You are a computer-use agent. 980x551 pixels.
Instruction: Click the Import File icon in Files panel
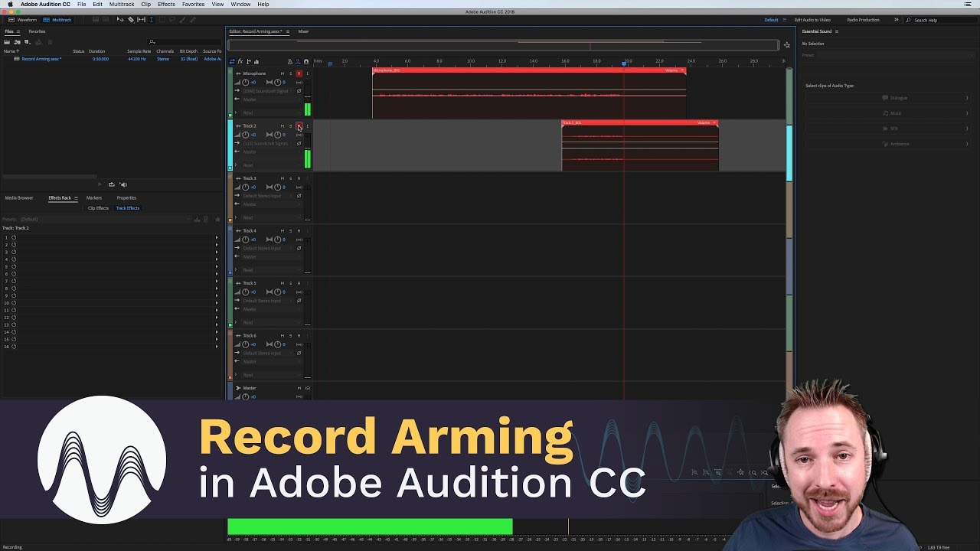pos(18,41)
